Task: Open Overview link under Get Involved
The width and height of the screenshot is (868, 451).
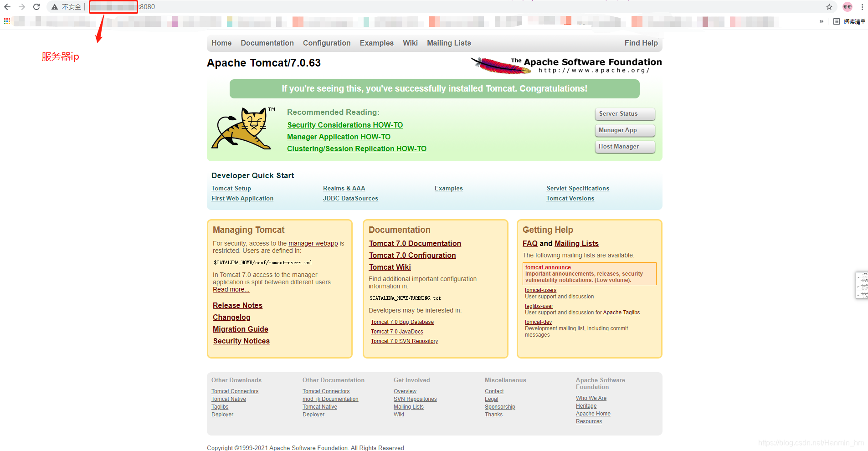Action: 405,391
